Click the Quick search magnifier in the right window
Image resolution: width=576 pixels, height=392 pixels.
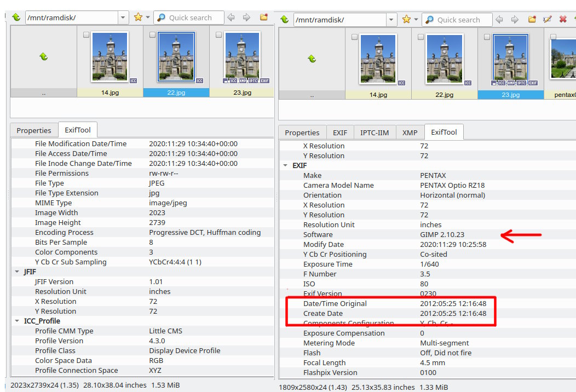(x=429, y=20)
